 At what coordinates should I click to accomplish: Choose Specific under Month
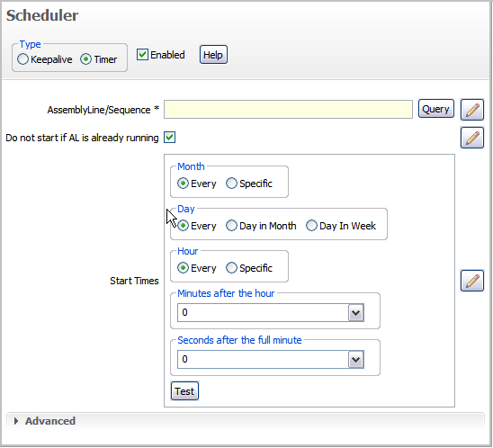coord(231,184)
